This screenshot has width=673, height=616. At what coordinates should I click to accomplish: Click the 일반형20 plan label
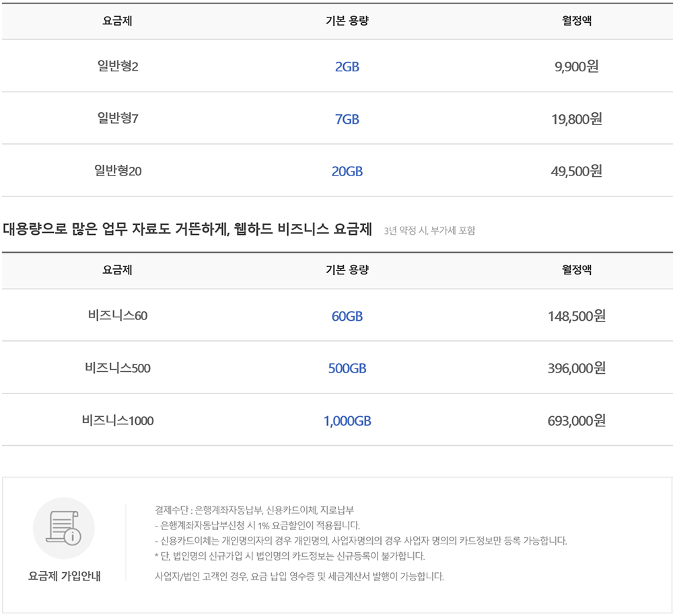tap(116, 170)
